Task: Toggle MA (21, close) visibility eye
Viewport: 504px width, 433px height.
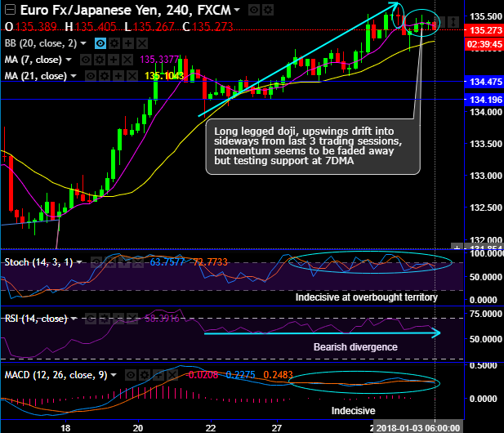Action: pyautogui.click(x=91, y=76)
